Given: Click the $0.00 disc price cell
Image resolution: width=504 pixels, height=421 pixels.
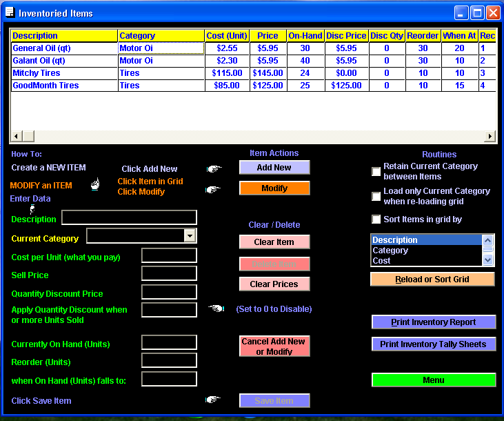Looking at the screenshot, I should 347,73.
